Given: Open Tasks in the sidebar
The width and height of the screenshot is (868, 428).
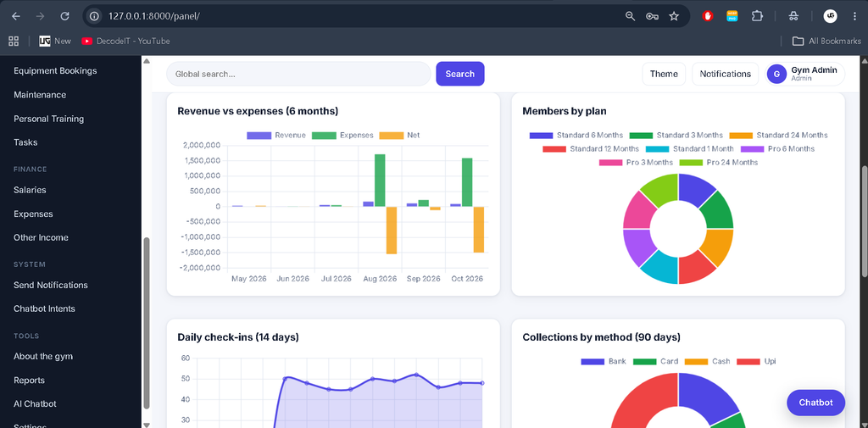Looking at the screenshot, I should (25, 142).
